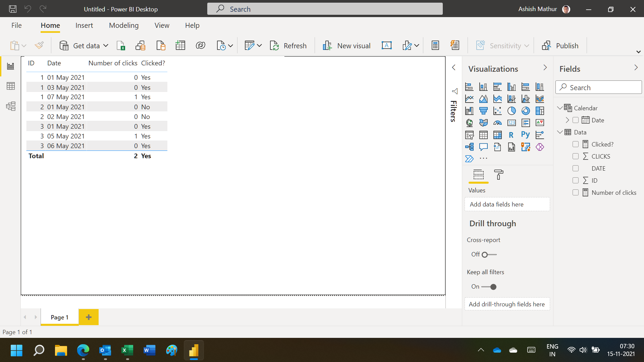The height and width of the screenshot is (362, 644).
Task: Collapse the Calendar table in Fields
Action: (x=559, y=108)
